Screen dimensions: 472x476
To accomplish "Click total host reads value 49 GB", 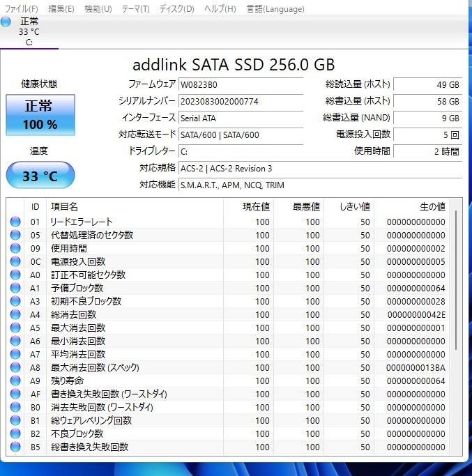I will (x=427, y=84).
